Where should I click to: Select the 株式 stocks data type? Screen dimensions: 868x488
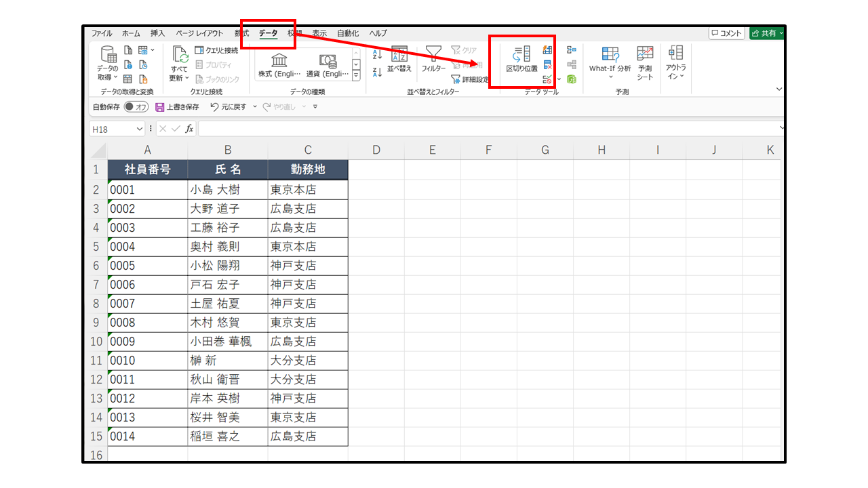click(279, 66)
